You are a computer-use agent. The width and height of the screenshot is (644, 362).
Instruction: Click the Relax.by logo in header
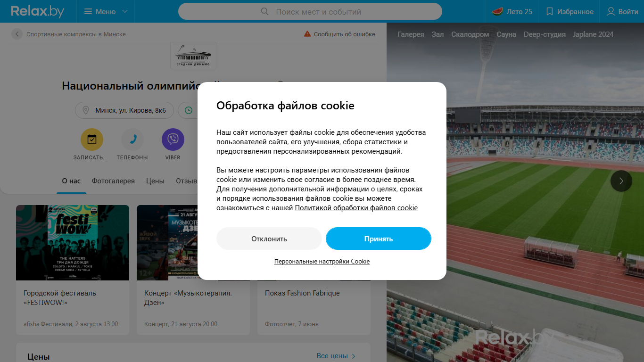click(38, 11)
